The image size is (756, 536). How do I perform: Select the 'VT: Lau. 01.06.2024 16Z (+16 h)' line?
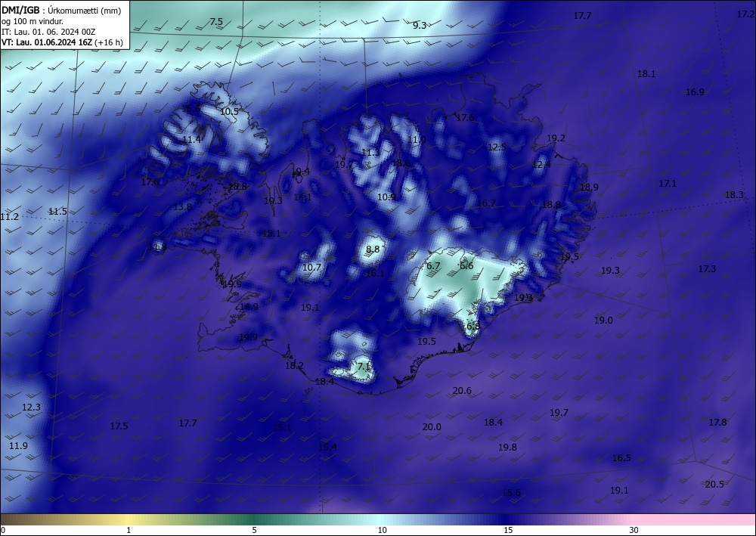(x=62, y=42)
